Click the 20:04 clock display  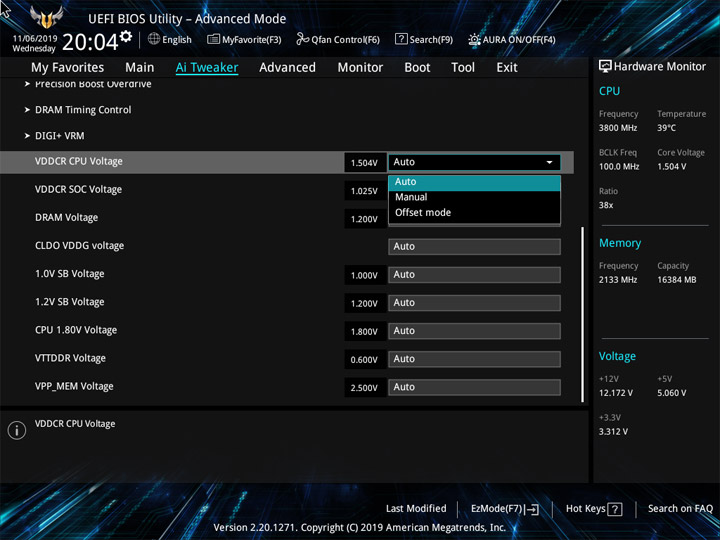(90, 42)
